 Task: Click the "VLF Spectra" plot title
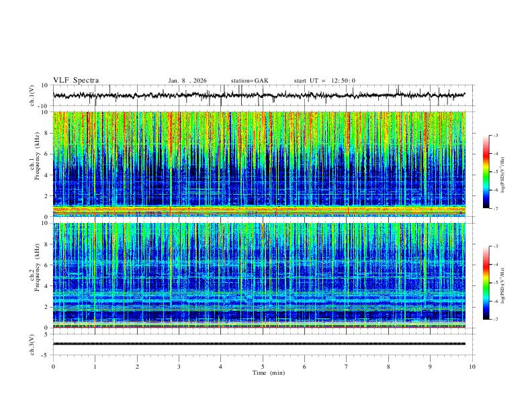[76, 81]
